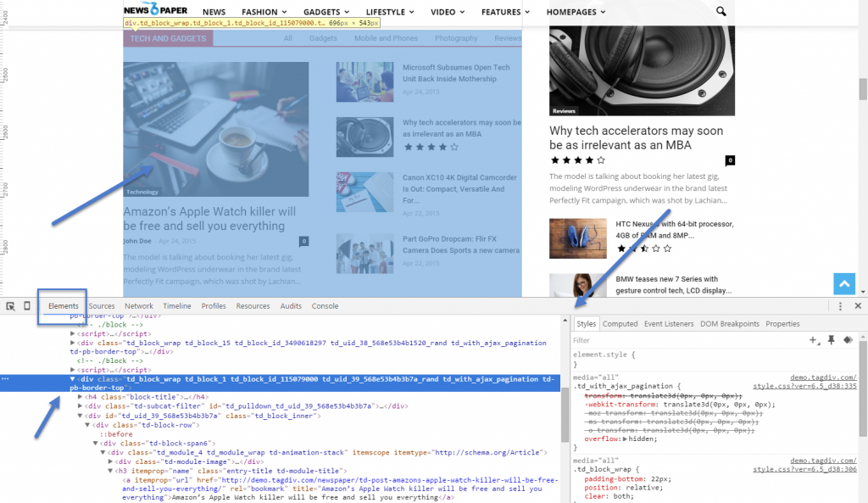Open the Resources tab
Viewport: 868px width, 503px height.
point(253,306)
